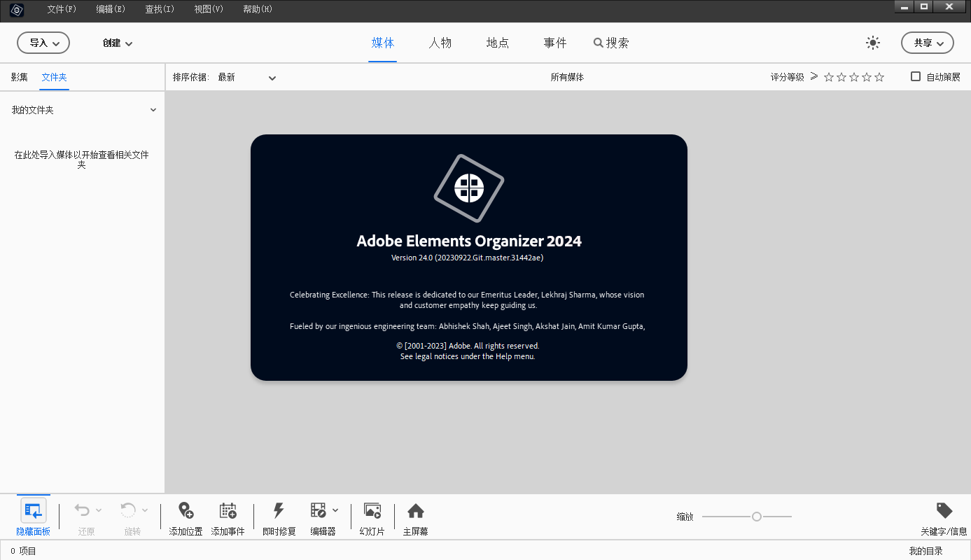The width and height of the screenshot is (971, 560).
Task: Open the 导入 import dropdown
Action: tap(43, 43)
